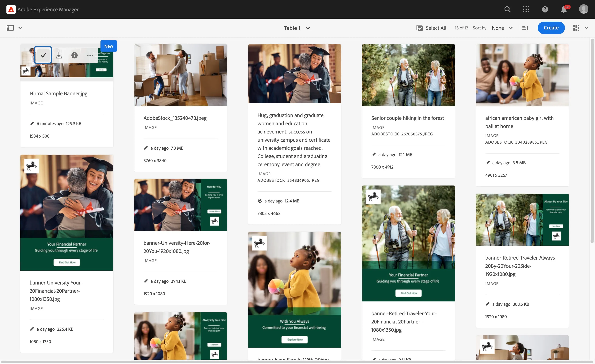Viewport: 595px width, 364px height.
Task: Click the New badge on first card
Action: (x=108, y=46)
